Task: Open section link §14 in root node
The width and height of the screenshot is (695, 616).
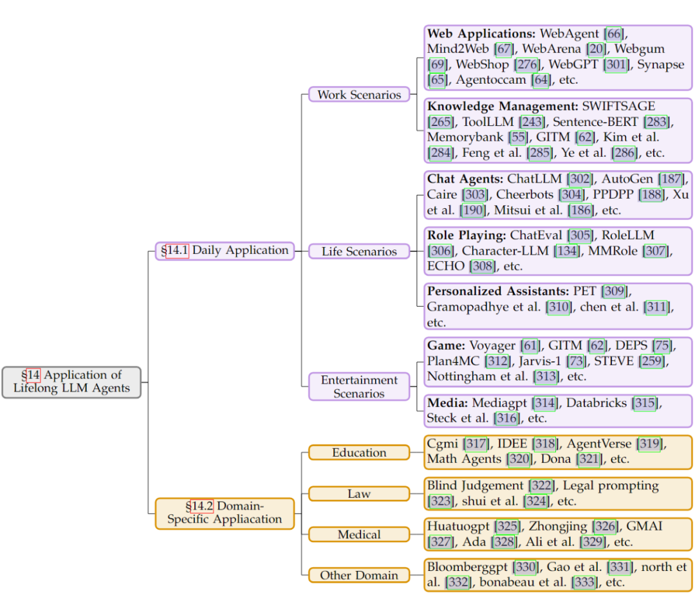Action: coord(33,375)
